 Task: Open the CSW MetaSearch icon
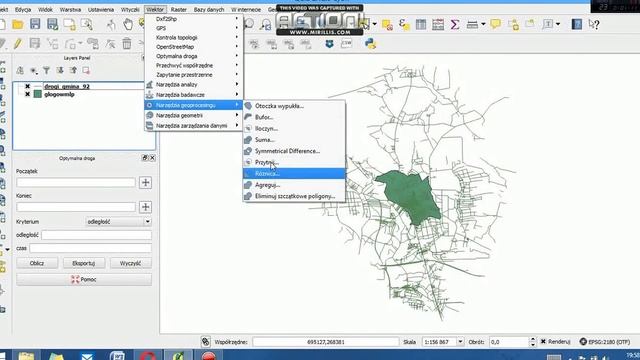pos(346,43)
